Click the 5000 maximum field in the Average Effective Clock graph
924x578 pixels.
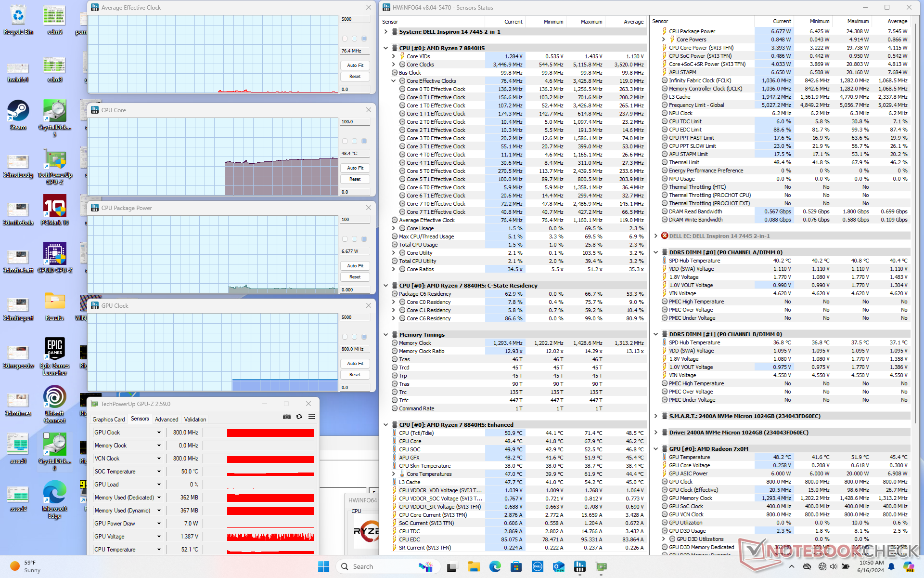click(355, 19)
